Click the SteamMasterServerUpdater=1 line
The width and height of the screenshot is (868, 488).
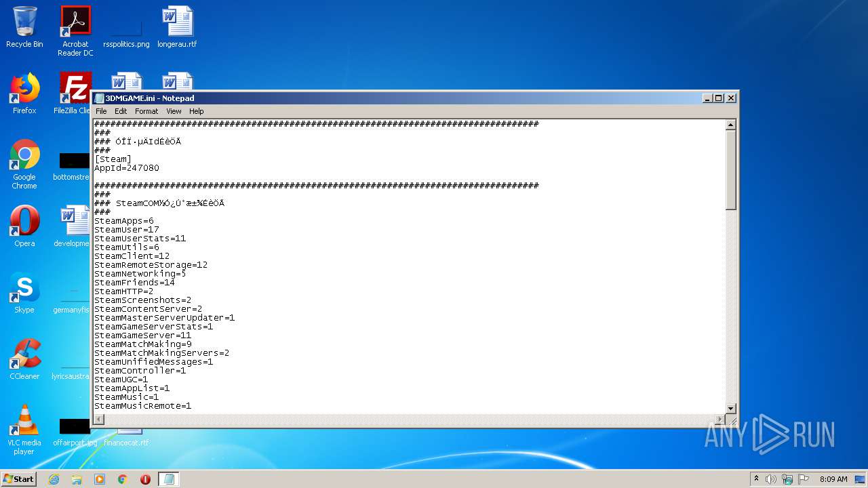pos(165,318)
